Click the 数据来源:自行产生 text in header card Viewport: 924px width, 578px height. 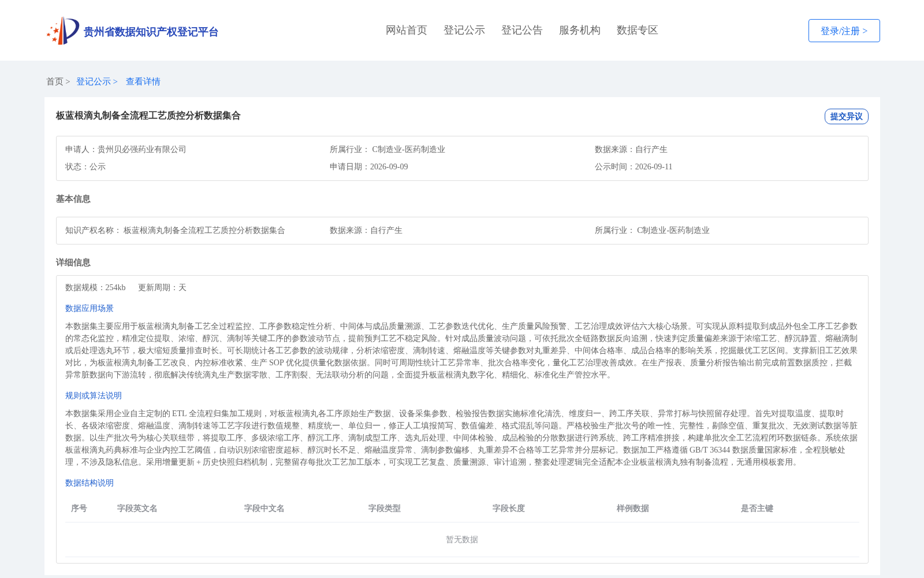click(631, 149)
